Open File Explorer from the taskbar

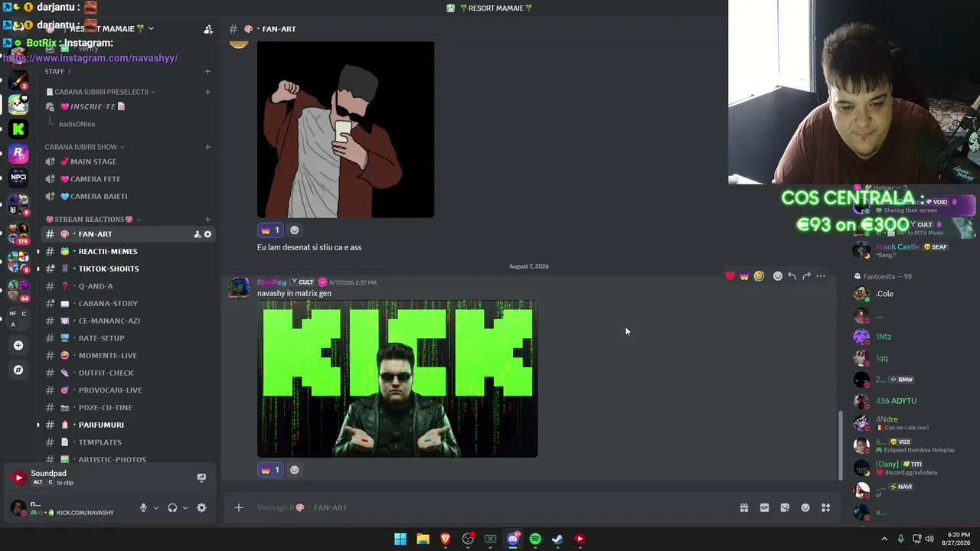click(x=423, y=539)
